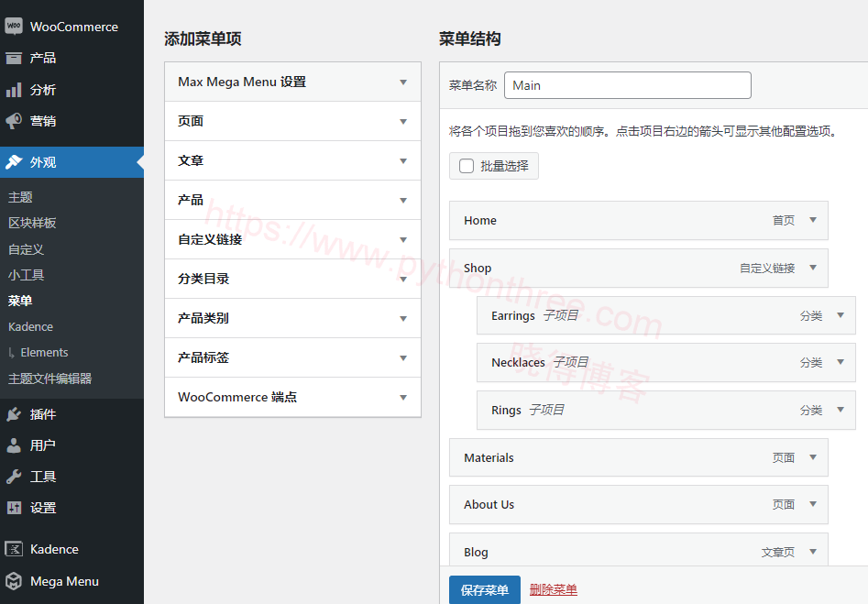Click the 插件 plug icon
Viewport: 868px width, 604px height.
tap(14, 414)
